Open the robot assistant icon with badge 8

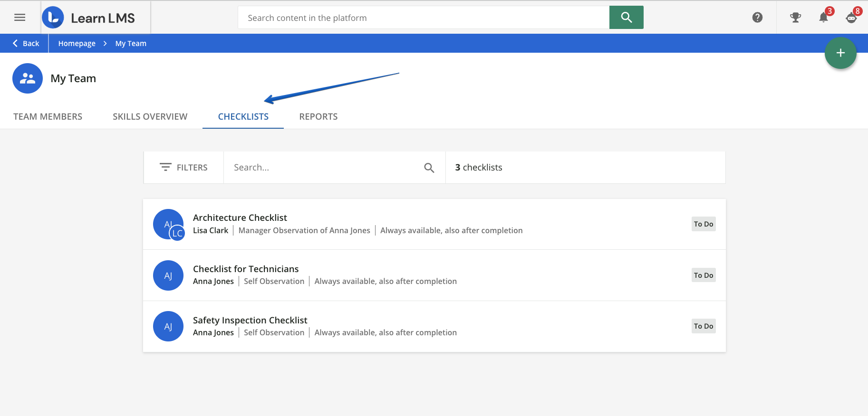[851, 18]
